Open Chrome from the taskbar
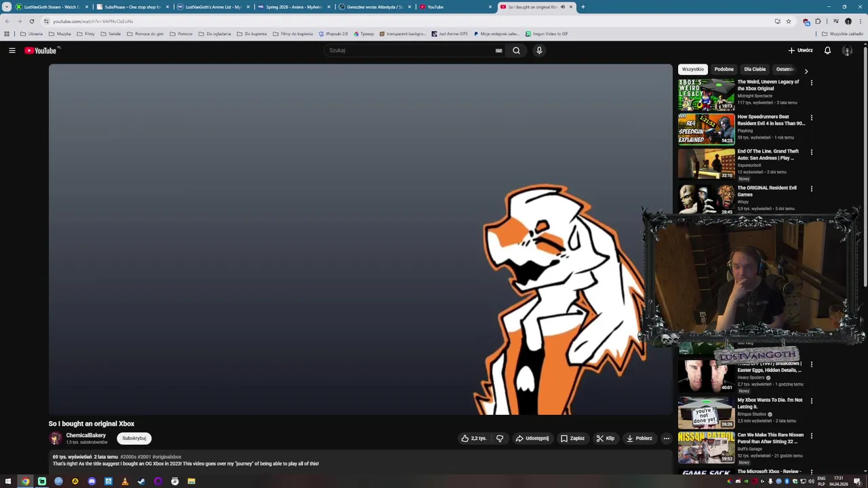Screen dimensions: 868x488 (25, 481)
